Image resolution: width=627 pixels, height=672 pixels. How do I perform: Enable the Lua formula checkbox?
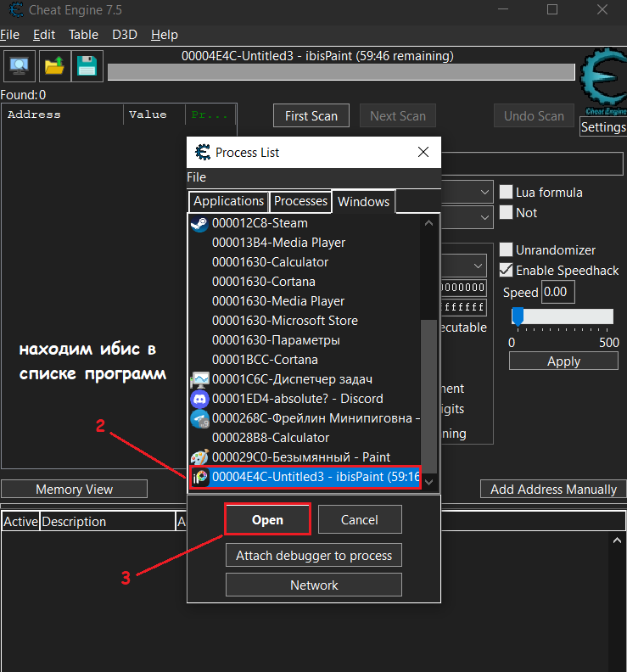[507, 192]
